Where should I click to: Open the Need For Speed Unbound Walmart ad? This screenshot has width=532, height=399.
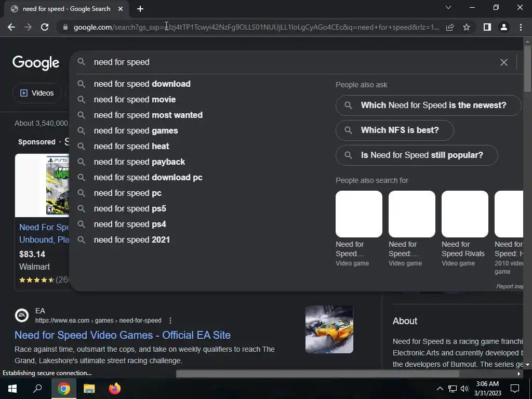(44, 233)
